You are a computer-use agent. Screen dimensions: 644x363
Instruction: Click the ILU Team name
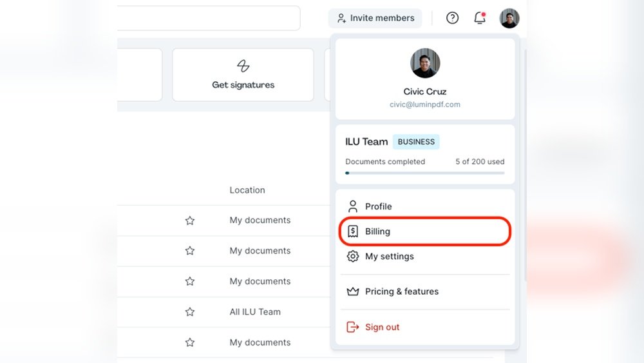[x=366, y=142]
